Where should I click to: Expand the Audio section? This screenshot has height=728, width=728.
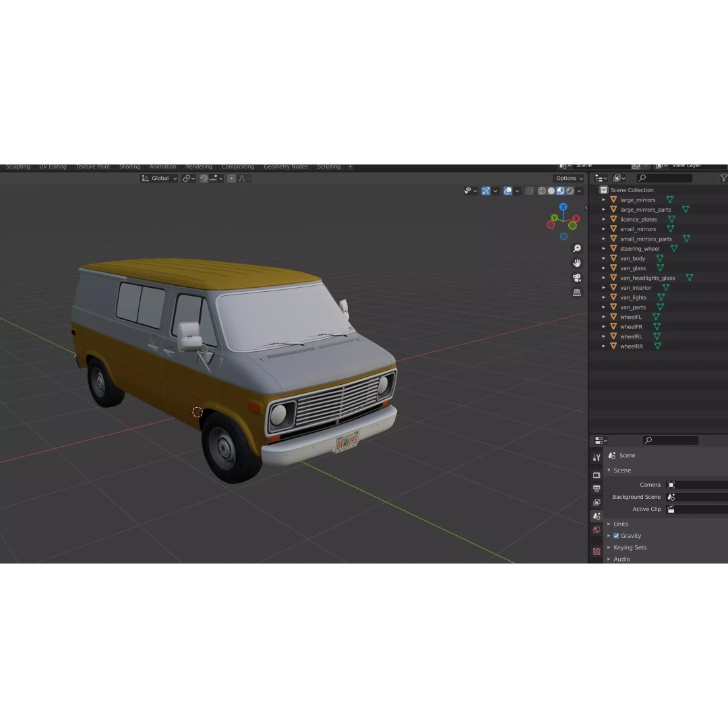coord(621,559)
